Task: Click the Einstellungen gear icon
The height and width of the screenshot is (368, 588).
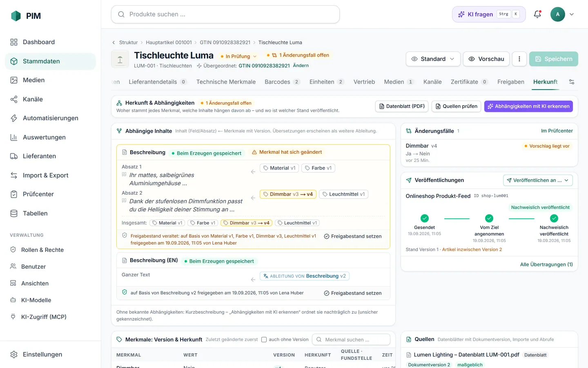Action: point(14,355)
